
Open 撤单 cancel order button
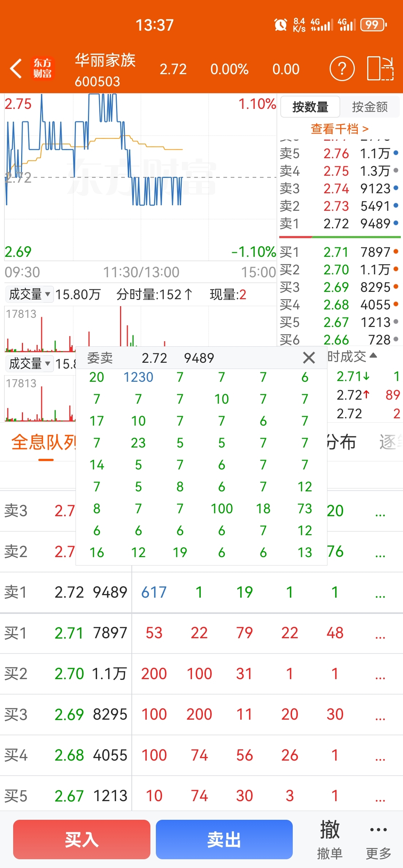click(330, 839)
